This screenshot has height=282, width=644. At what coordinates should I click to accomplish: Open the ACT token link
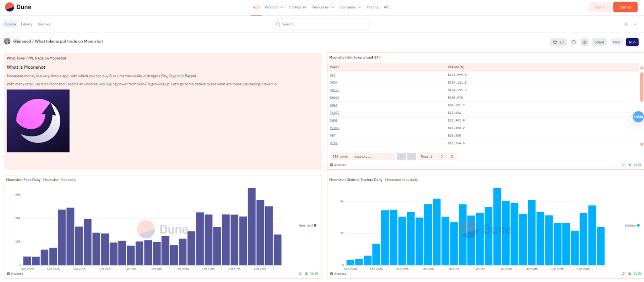pyautogui.click(x=332, y=75)
